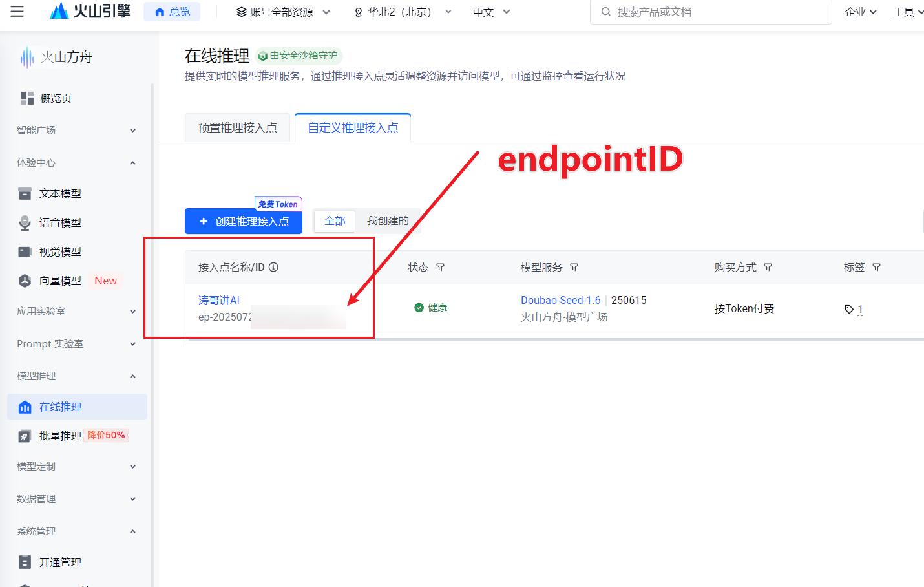
Task: Open the Doubao-Seed-1.6 model link
Action: coord(561,301)
